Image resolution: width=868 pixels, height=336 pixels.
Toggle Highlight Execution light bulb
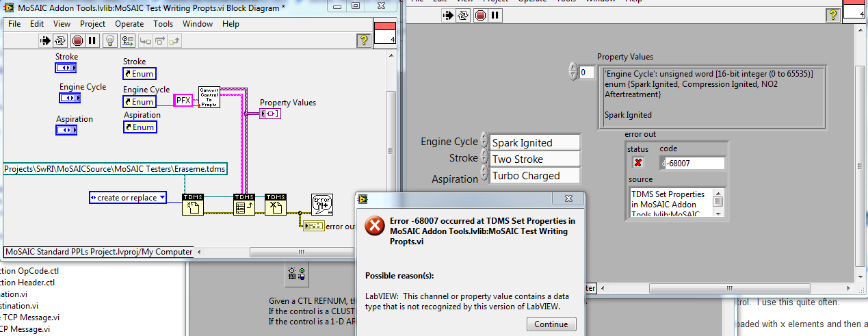[x=110, y=41]
